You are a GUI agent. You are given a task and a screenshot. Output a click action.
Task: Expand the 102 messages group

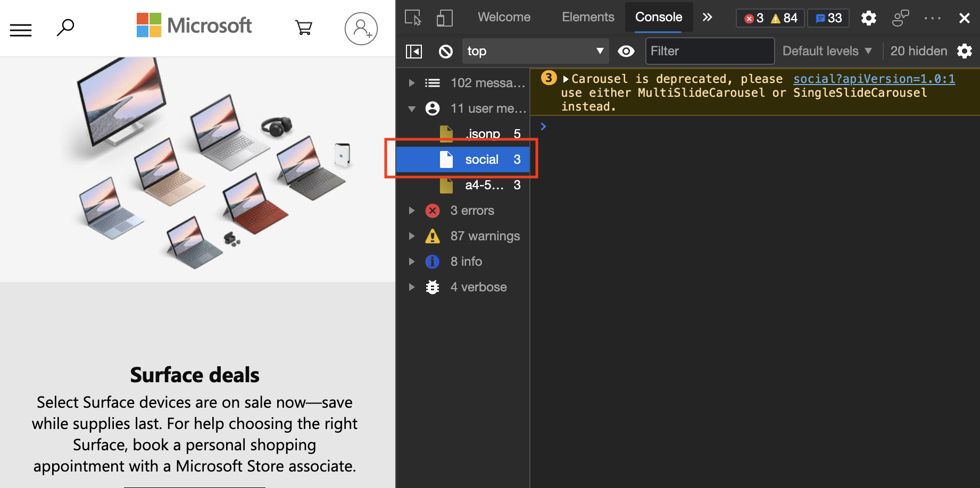tap(411, 83)
